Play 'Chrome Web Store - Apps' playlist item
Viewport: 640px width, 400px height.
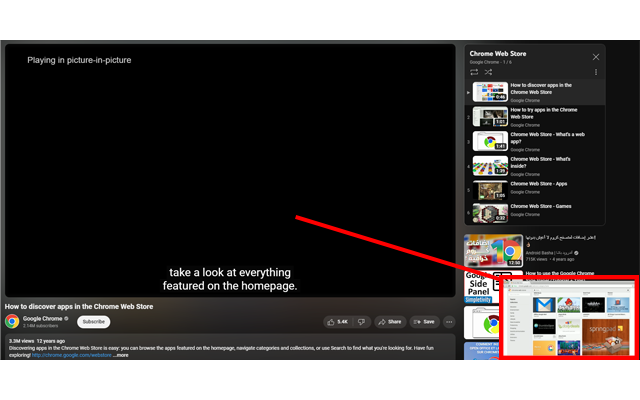coord(535,190)
